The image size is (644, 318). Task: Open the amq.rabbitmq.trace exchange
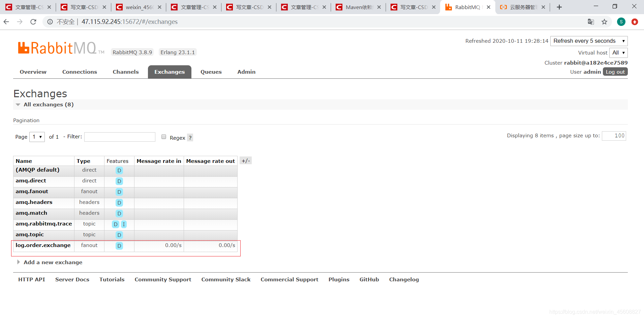(x=44, y=224)
